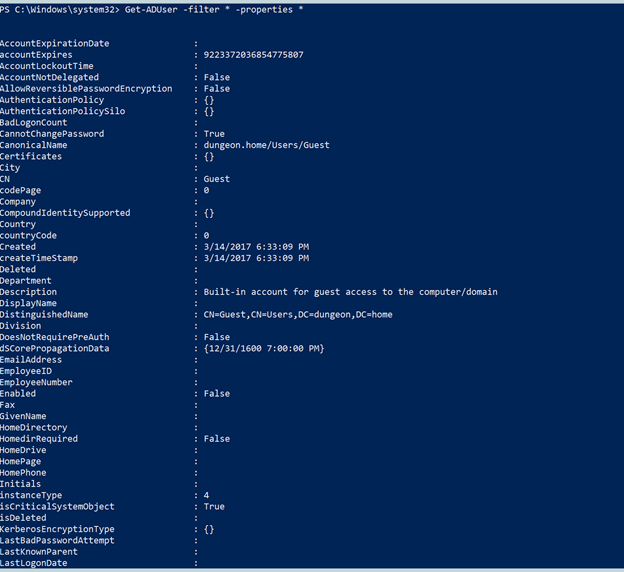Screen dimensions: 624x572
Task: Click the DoesNotRequirePreAuth False value
Action: pos(217,337)
